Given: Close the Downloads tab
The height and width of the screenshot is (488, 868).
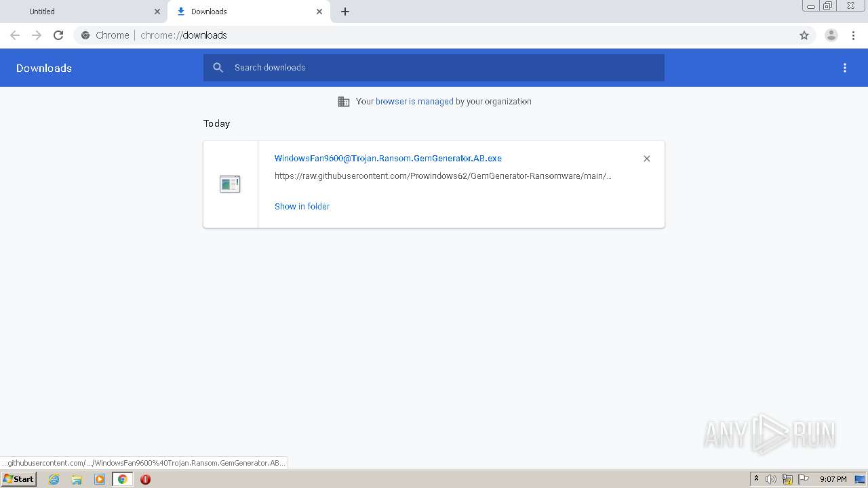Looking at the screenshot, I should (319, 12).
